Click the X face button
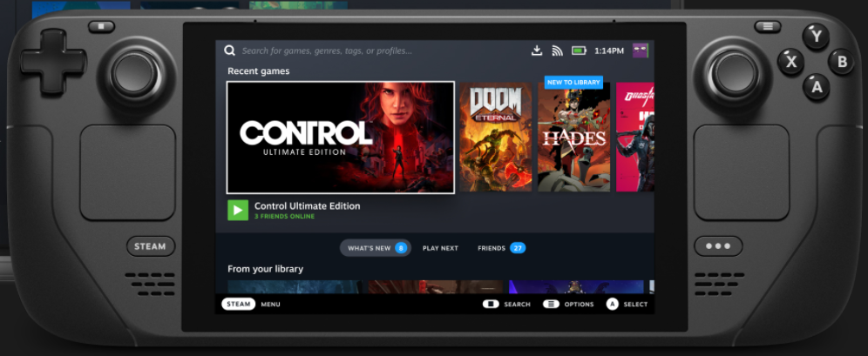Image resolution: width=868 pixels, height=356 pixels. [791, 62]
